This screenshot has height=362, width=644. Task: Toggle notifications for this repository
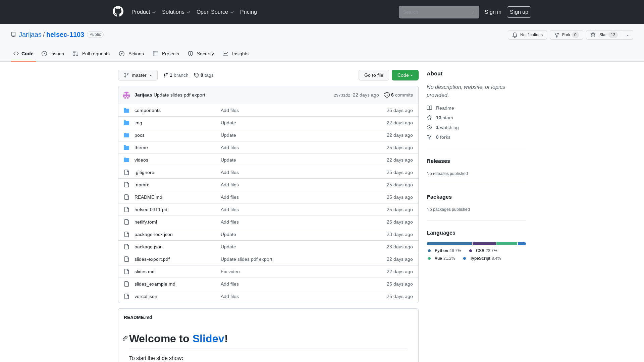coord(527,35)
